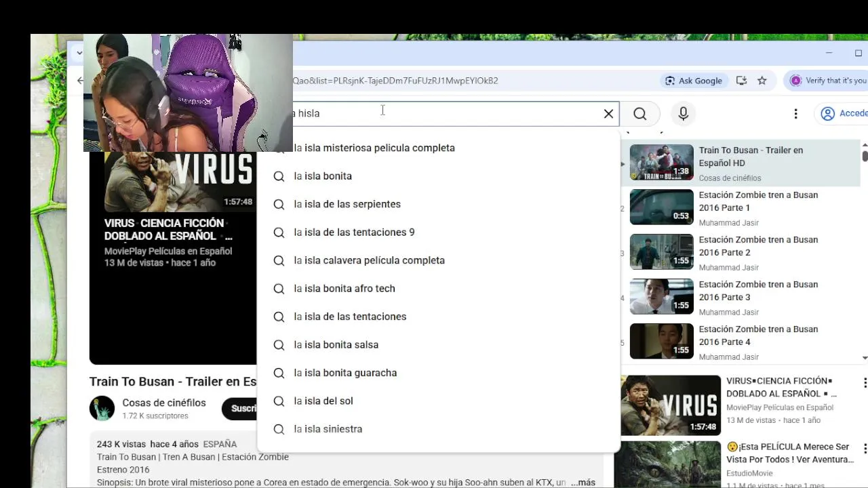
Task: Open title Train To Busan - Trailer en Español HD
Action: click(751, 157)
